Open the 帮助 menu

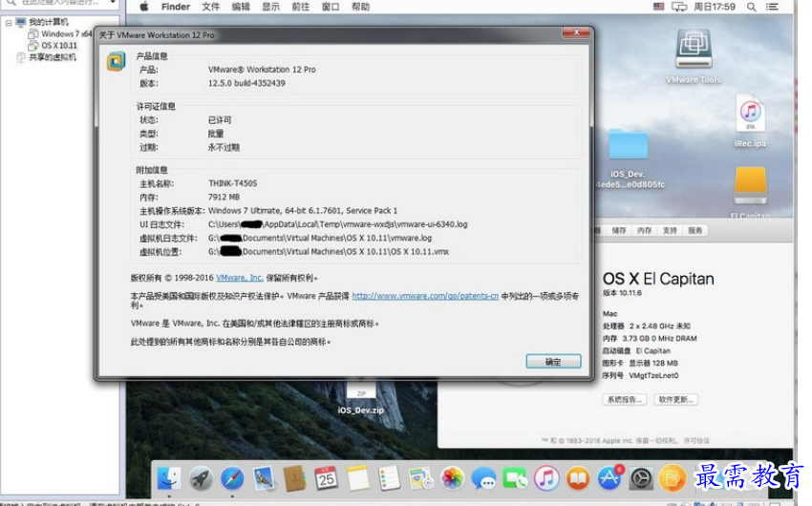click(x=361, y=7)
